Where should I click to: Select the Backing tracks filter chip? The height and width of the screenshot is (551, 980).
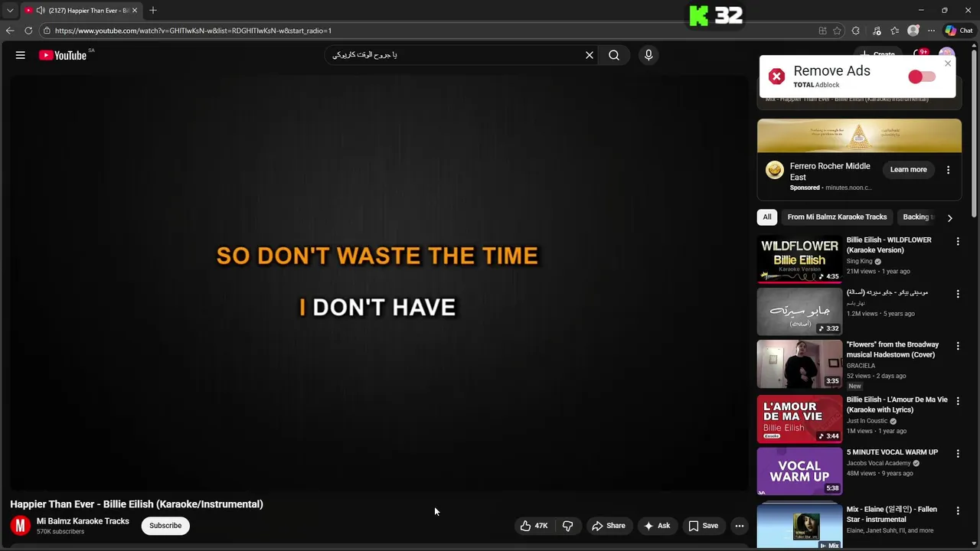(x=917, y=217)
